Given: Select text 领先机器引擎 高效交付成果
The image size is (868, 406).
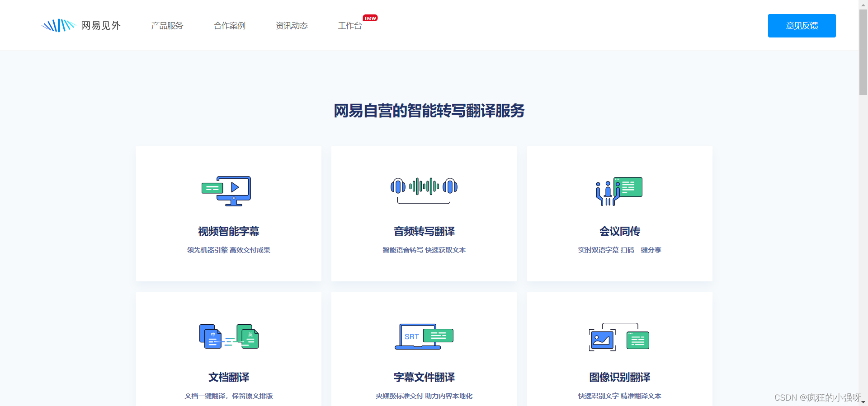Looking at the screenshot, I should click(x=229, y=250).
